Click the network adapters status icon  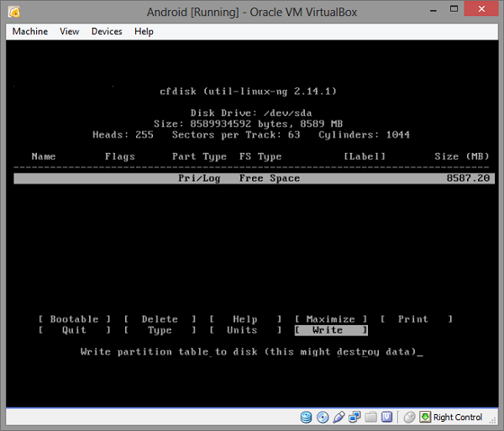click(x=354, y=418)
